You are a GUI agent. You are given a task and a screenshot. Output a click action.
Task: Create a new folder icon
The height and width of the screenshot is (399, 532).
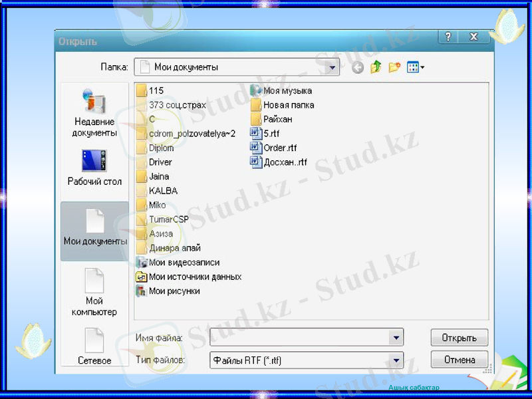[x=394, y=67]
